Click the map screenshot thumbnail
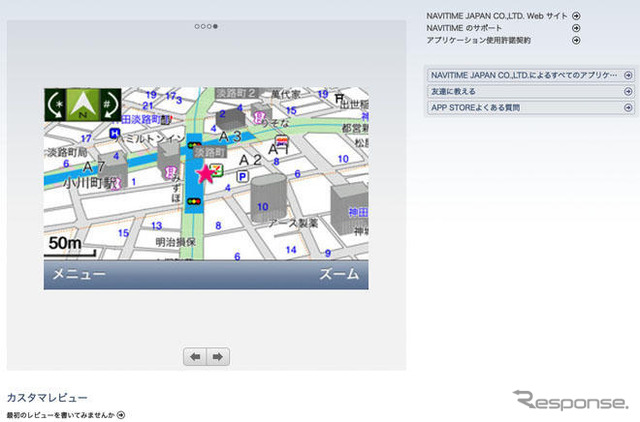 (x=206, y=189)
